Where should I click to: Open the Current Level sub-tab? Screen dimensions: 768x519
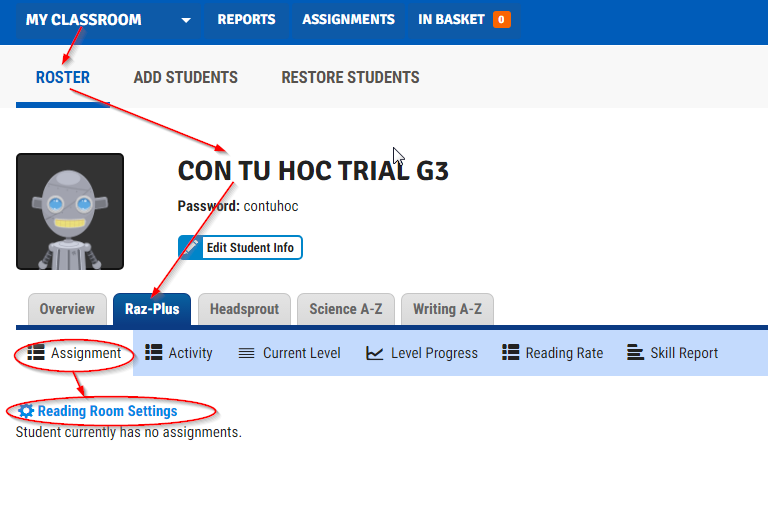click(289, 353)
